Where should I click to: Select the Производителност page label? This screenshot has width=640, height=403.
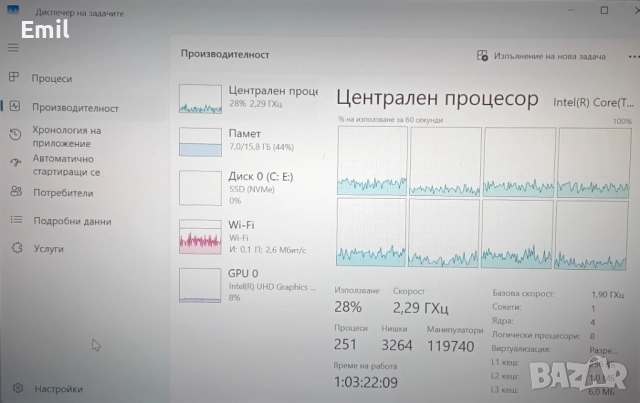tap(76, 108)
